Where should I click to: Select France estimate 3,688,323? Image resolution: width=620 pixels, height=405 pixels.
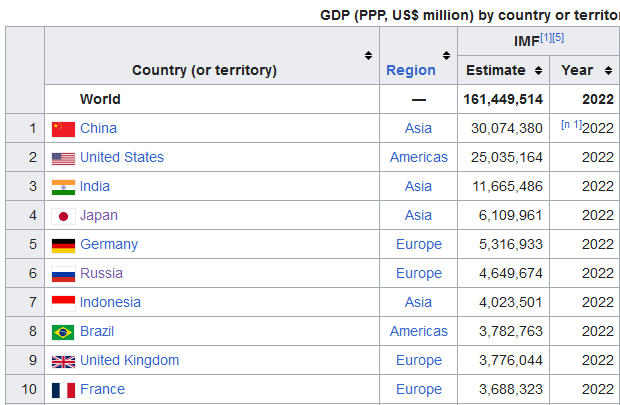point(510,389)
